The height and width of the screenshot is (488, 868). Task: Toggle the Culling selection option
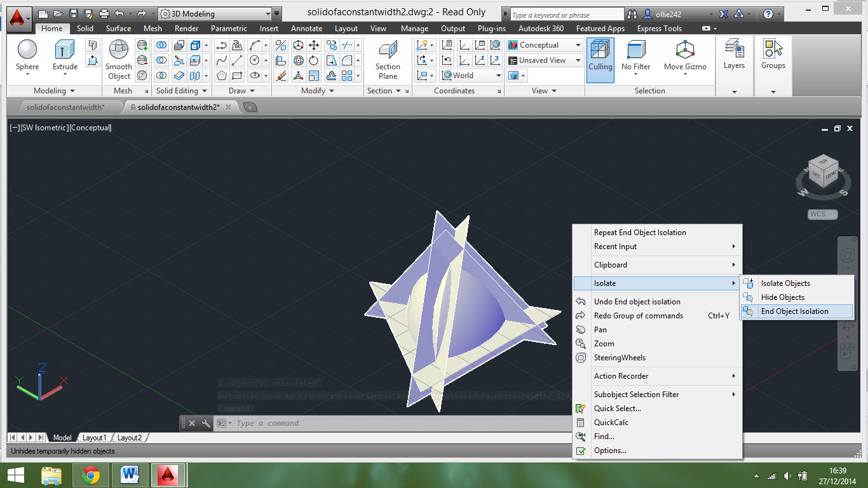(600, 60)
